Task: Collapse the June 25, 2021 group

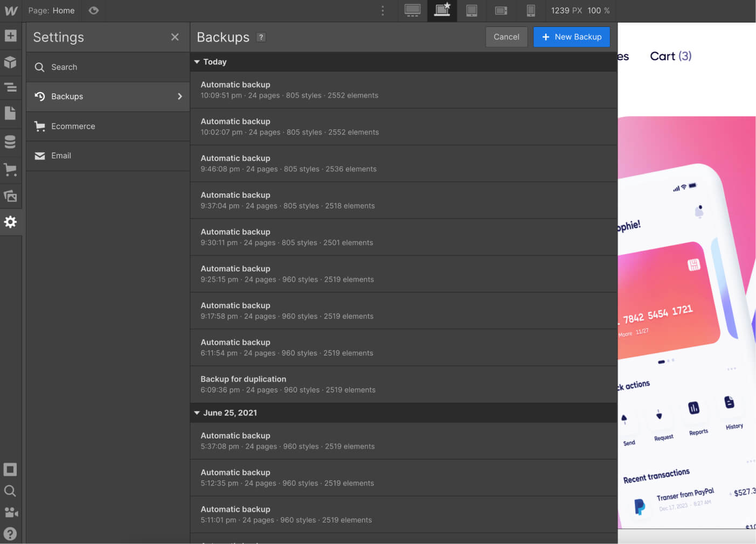Action: point(198,413)
